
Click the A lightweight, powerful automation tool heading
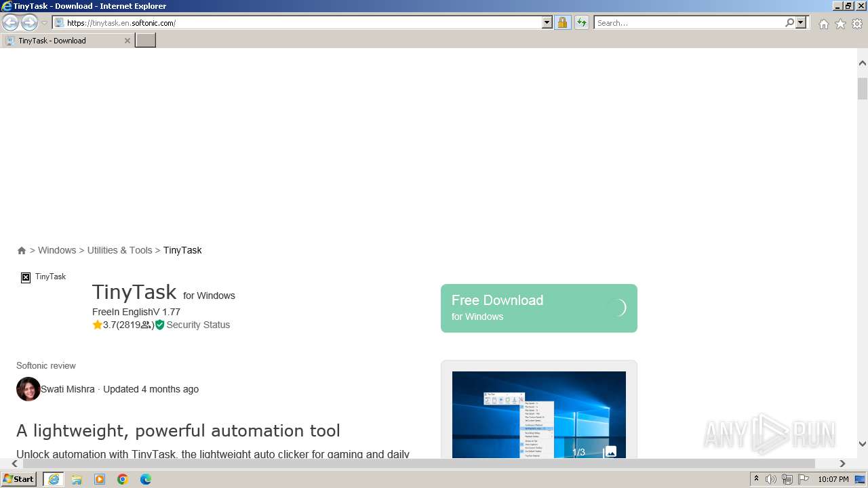click(x=178, y=430)
